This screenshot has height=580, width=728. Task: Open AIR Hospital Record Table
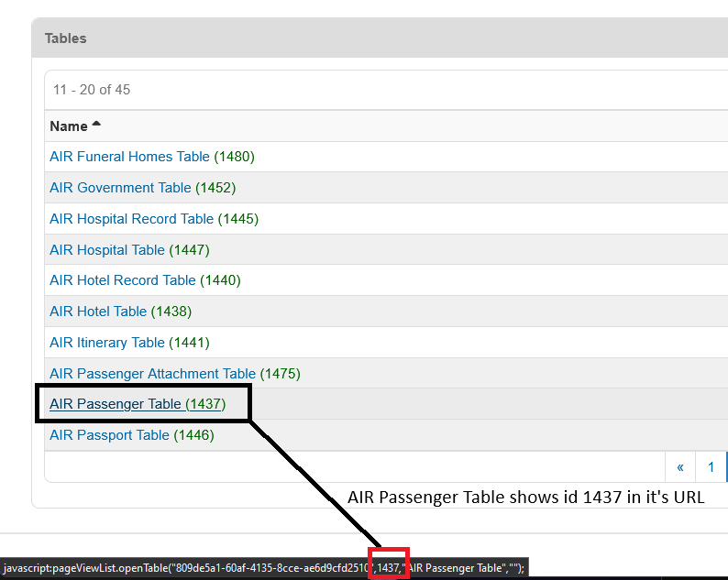[x=131, y=219]
